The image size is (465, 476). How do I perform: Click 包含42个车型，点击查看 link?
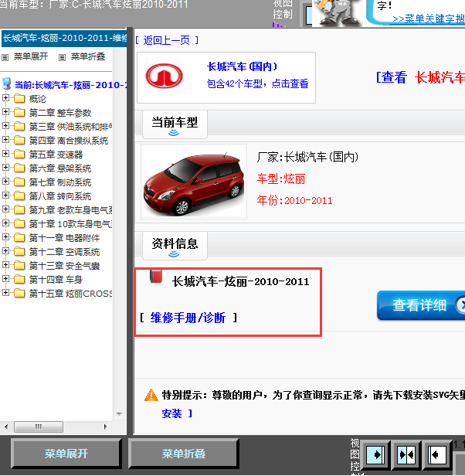pyautogui.click(x=257, y=83)
